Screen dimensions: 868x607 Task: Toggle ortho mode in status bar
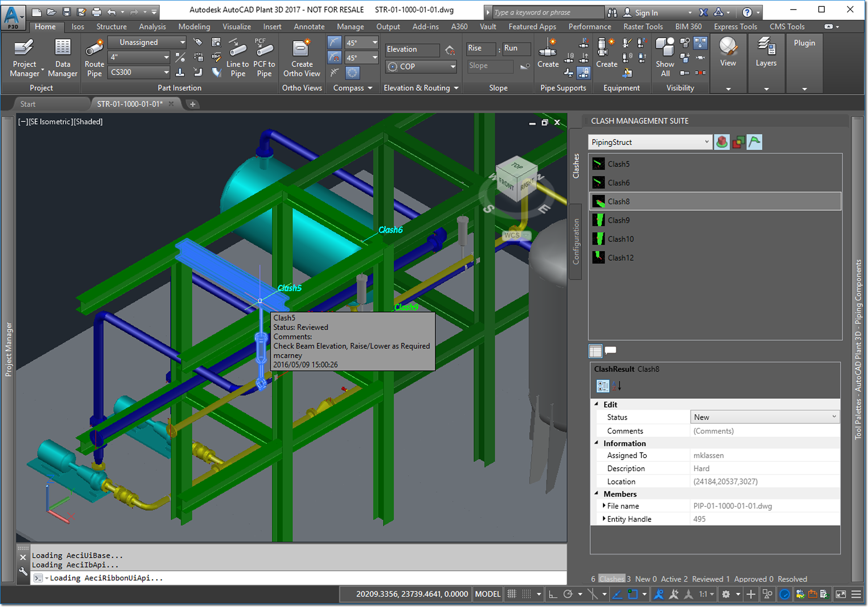(553, 594)
